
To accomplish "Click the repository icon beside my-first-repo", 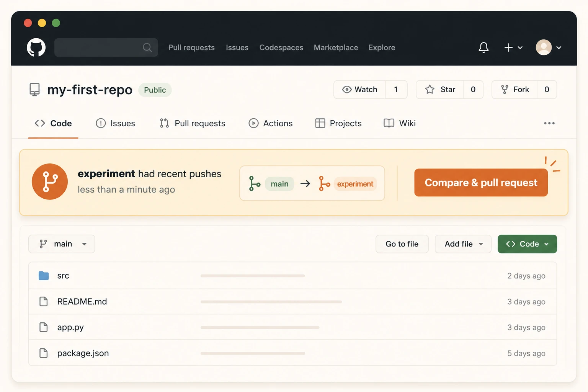I will click(34, 90).
